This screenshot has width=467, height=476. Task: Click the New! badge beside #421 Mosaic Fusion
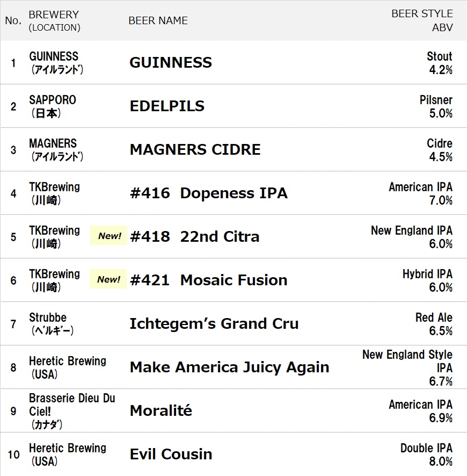coord(108,279)
